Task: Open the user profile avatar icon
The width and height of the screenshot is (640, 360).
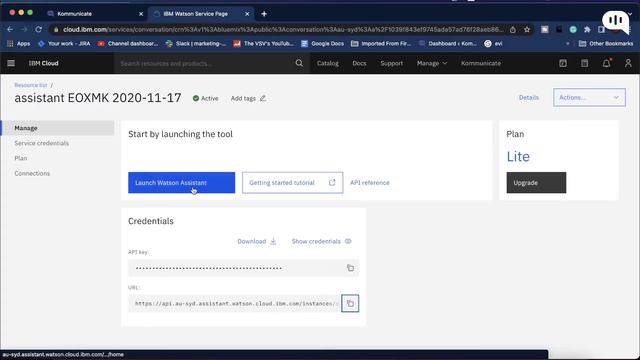Action: tap(628, 63)
